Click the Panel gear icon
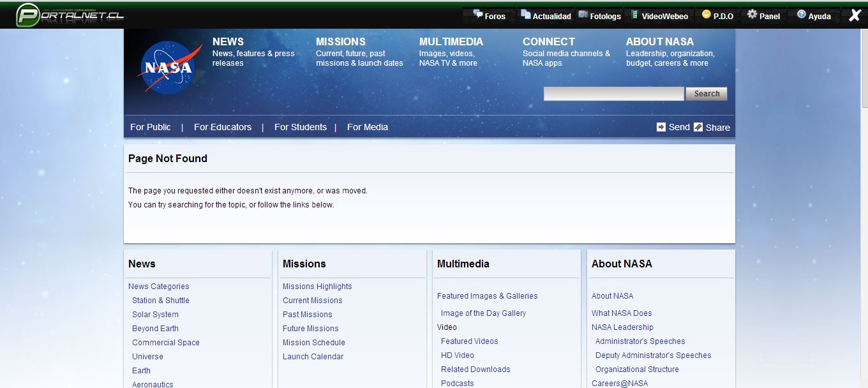Screen dimensions: 868x388 [x=752, y=14]
